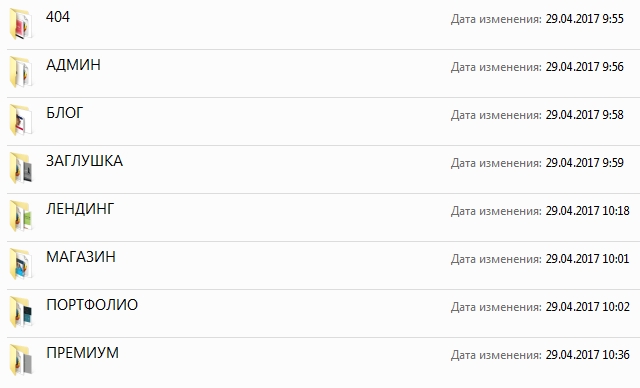
Task: Select the ПОРТФОЛИО folder icon
Action: (20, 312)
